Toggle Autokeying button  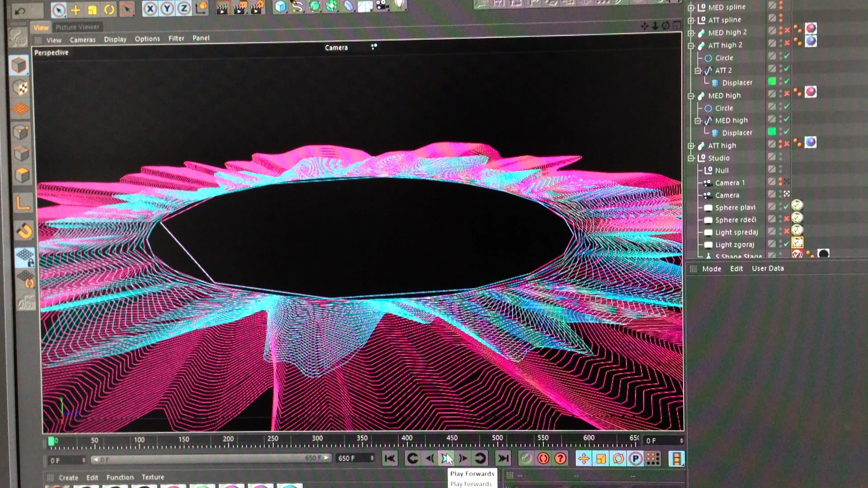(x=543, y=459)
